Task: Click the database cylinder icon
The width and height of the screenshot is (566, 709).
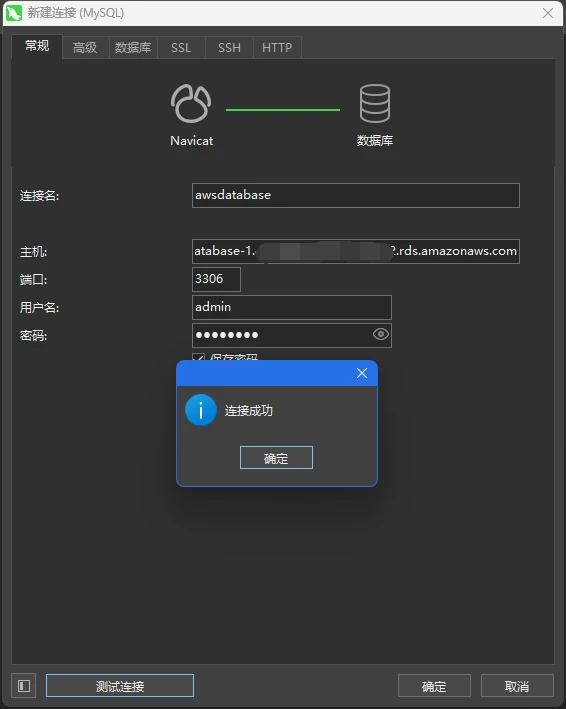Action: 374,104
